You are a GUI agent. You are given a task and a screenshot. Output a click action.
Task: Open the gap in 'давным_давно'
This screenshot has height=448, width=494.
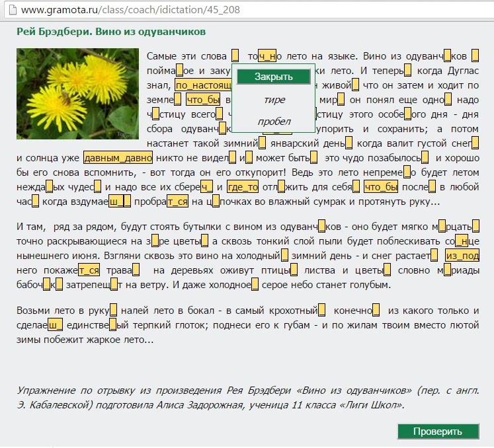[x=118, y=158]
